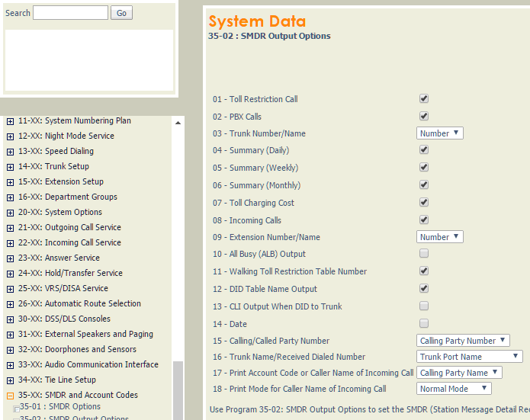Viewport: 530px width, 420px height.
Task: Expand the 25-XX VRS/DISA Service node
Action: (10, 289)
